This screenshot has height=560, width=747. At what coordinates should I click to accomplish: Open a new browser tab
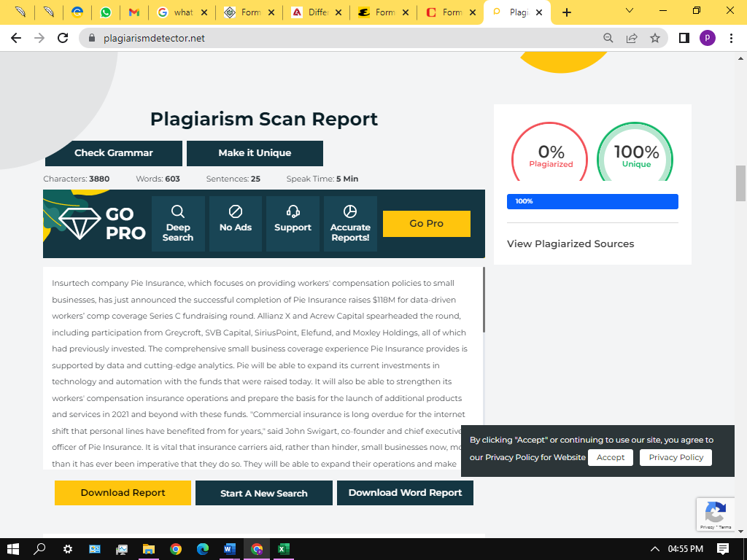point(566,12)
